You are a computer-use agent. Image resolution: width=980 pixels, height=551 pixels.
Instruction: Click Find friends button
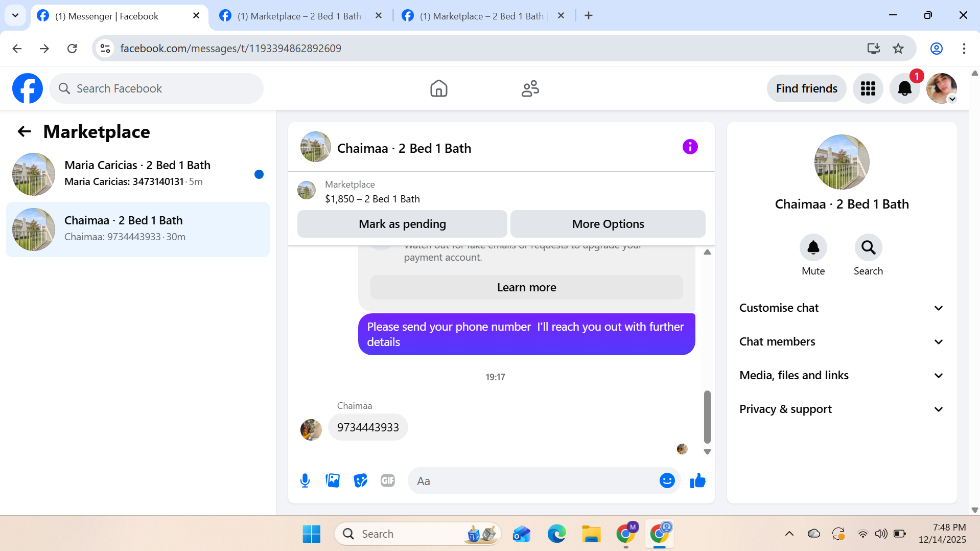coord(806,88)
